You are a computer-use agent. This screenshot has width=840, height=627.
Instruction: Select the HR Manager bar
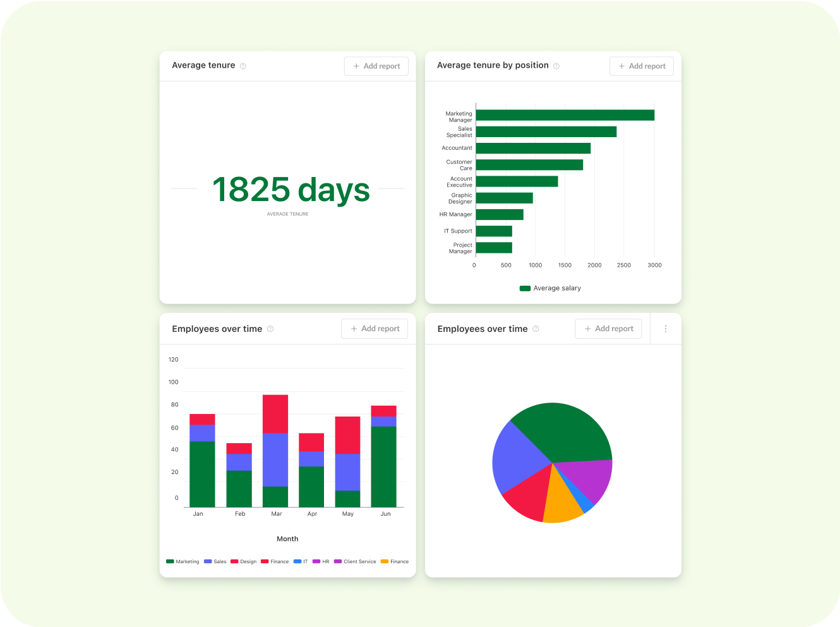pyautogui.click(x=500, y=214)
